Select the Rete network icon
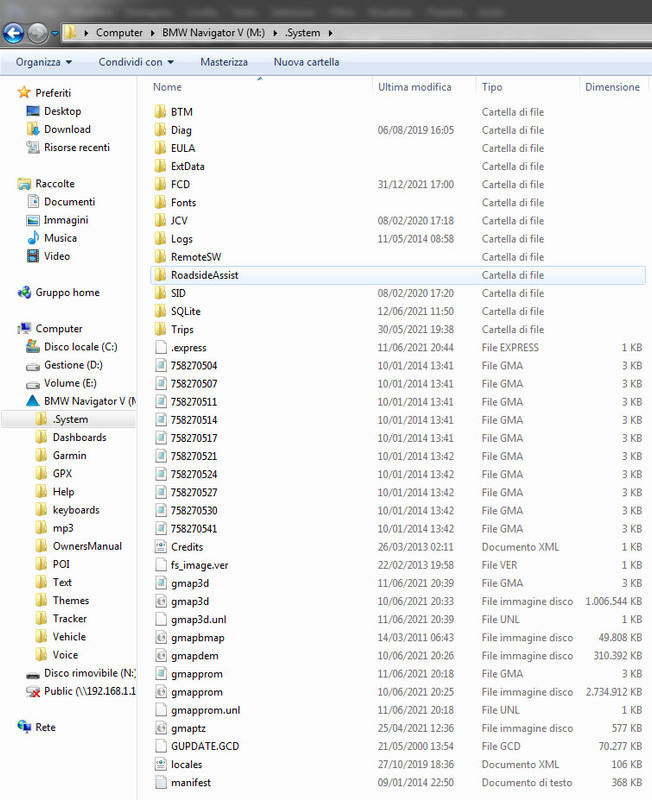 [24, 727]
